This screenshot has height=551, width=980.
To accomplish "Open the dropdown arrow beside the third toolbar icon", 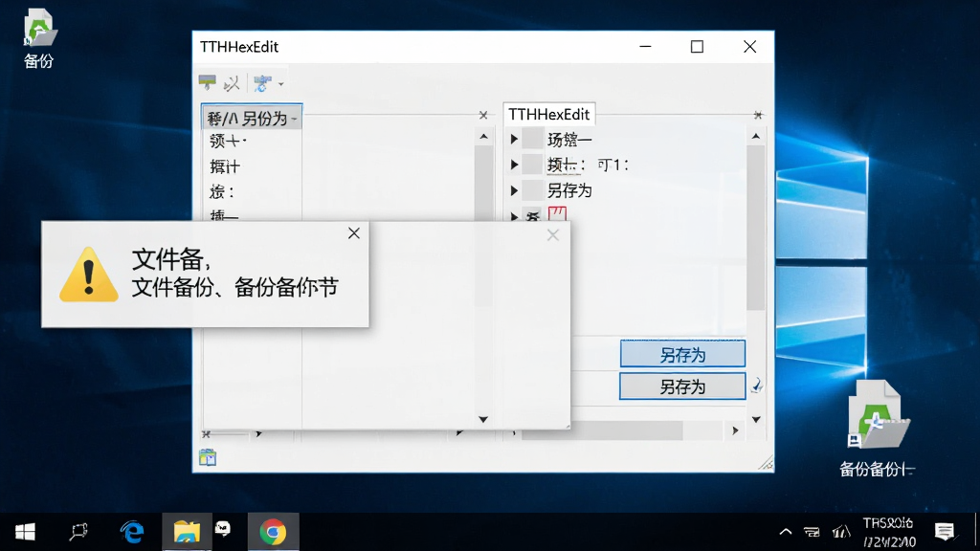I will coord(281,84).
